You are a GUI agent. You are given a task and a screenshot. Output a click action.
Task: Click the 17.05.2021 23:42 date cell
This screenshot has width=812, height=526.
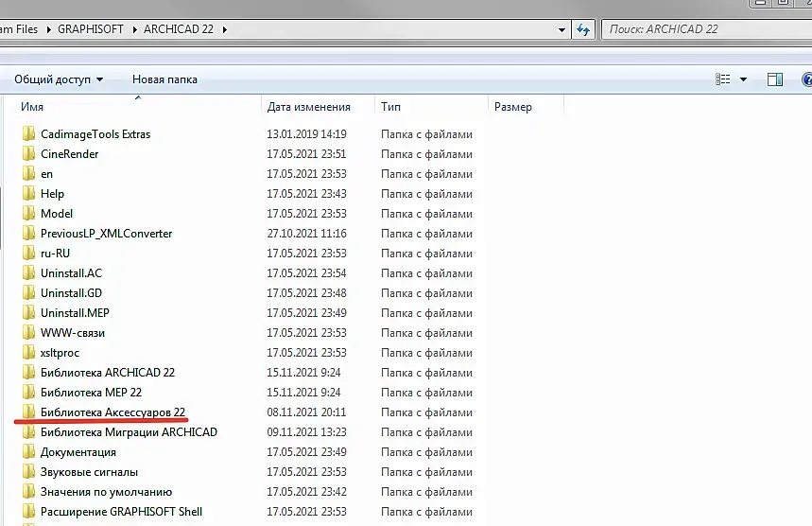tap(306, 492)
